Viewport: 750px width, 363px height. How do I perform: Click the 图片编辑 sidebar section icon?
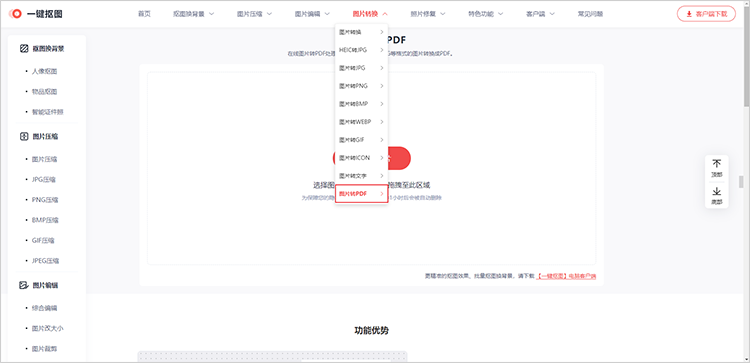coord(23,285)
